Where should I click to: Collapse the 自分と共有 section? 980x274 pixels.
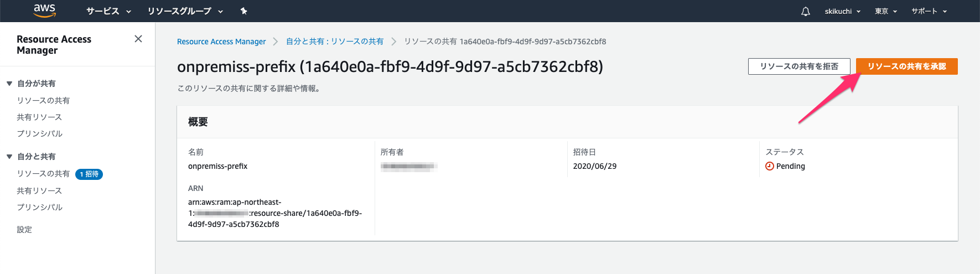(x=9, y=157)
